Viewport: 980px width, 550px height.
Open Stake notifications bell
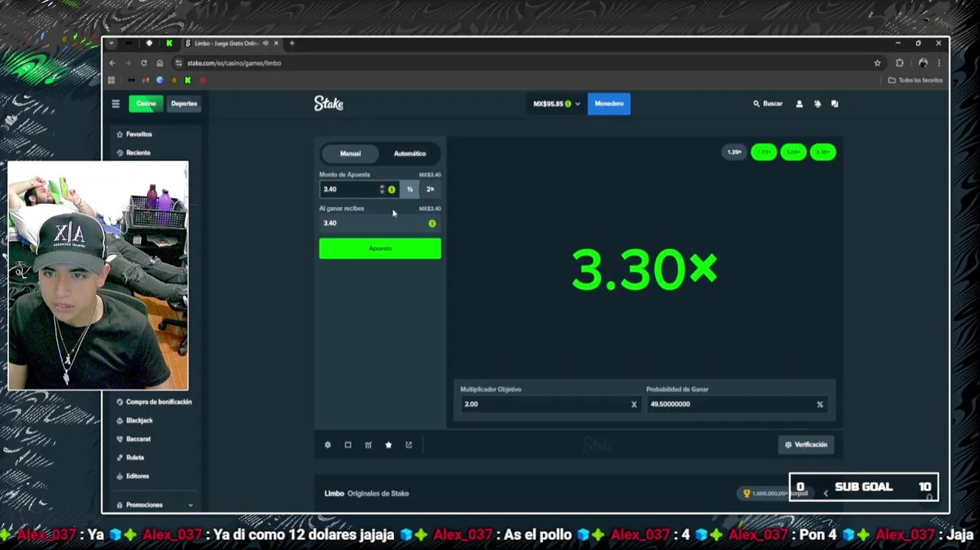click(817, 104)
